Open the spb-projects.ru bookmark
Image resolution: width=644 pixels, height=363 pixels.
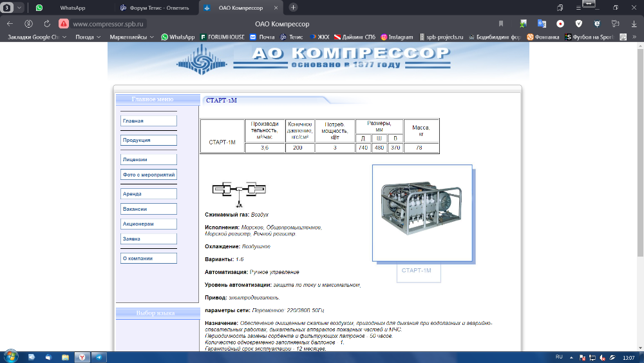click(441, 37)
